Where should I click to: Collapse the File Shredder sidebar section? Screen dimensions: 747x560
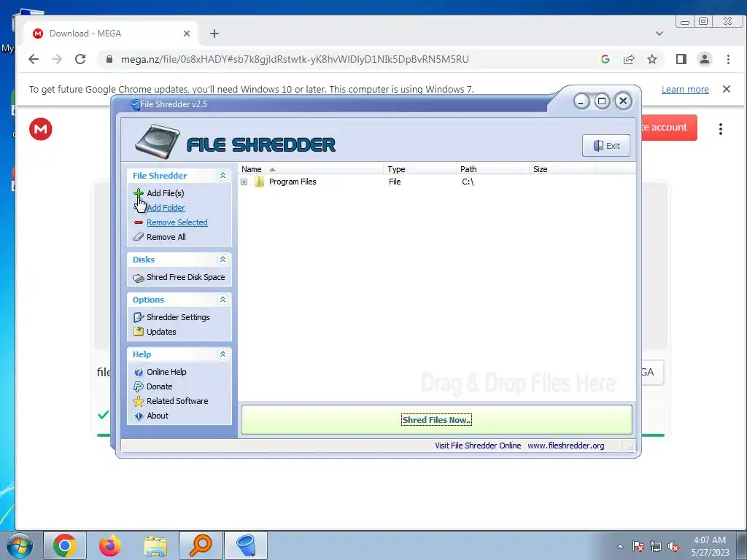[222, 176]
